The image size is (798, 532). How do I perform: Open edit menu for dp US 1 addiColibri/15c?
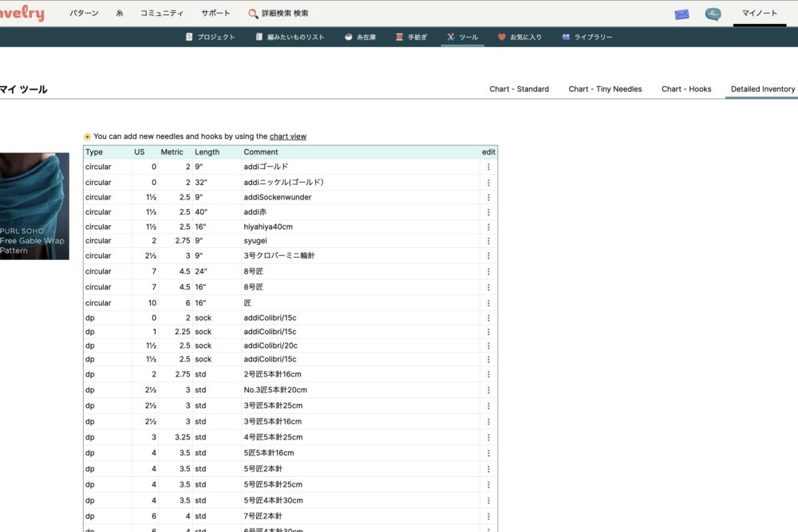pos(488,332)
